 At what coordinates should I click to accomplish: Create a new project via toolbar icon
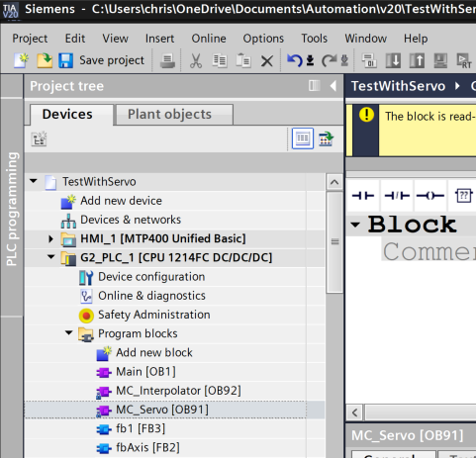point(21,60)
